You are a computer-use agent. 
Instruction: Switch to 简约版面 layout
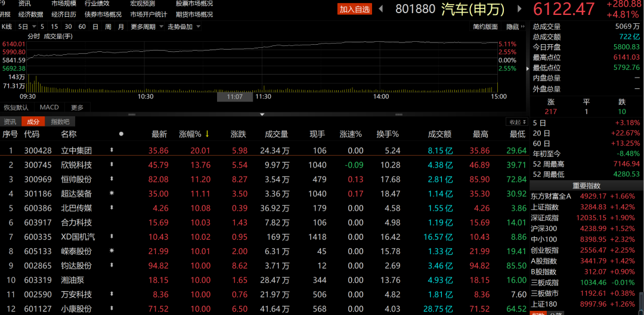[x=485, y=27]
